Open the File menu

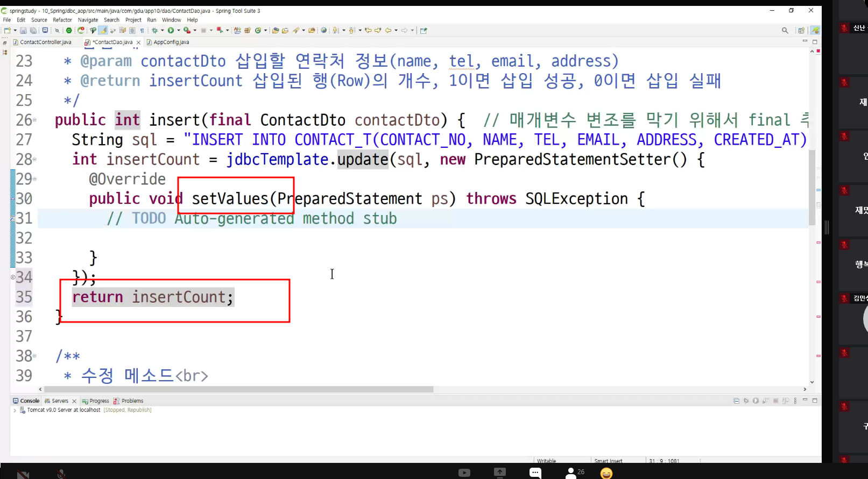pyautogui.click(x=7, y=20)
